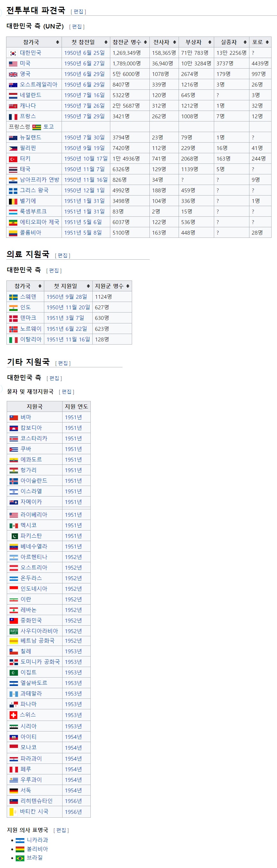Screen dimensions: 277x868
Task: Open the 도미니카 공화국 link
Action: 40,662
